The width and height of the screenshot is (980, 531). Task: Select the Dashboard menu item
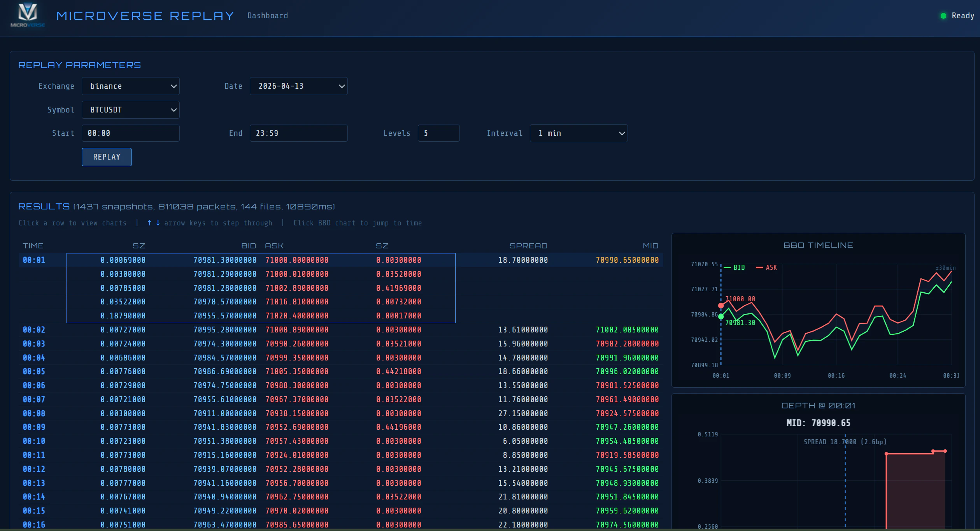(x=267, y=16)
